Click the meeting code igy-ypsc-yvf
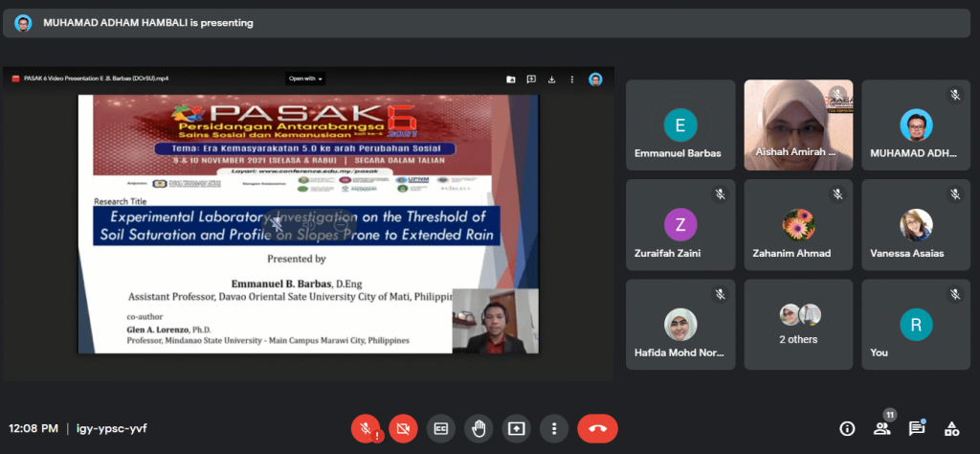 pos(112,428)
